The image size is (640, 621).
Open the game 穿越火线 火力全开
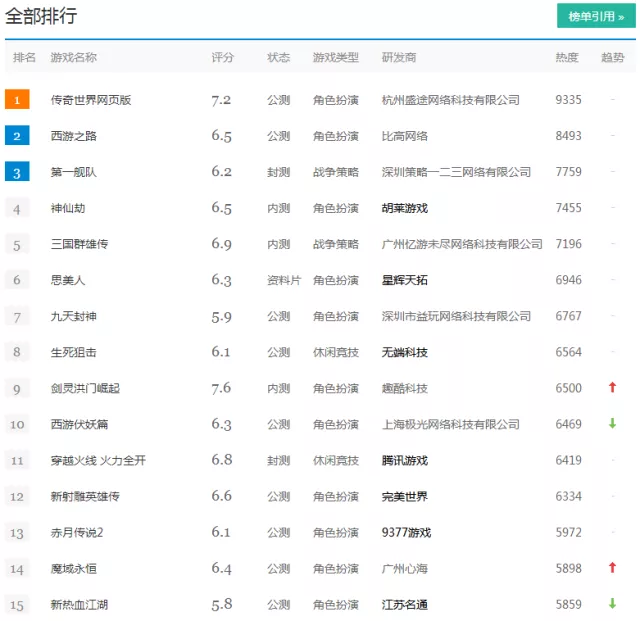(x=98, y=461)
